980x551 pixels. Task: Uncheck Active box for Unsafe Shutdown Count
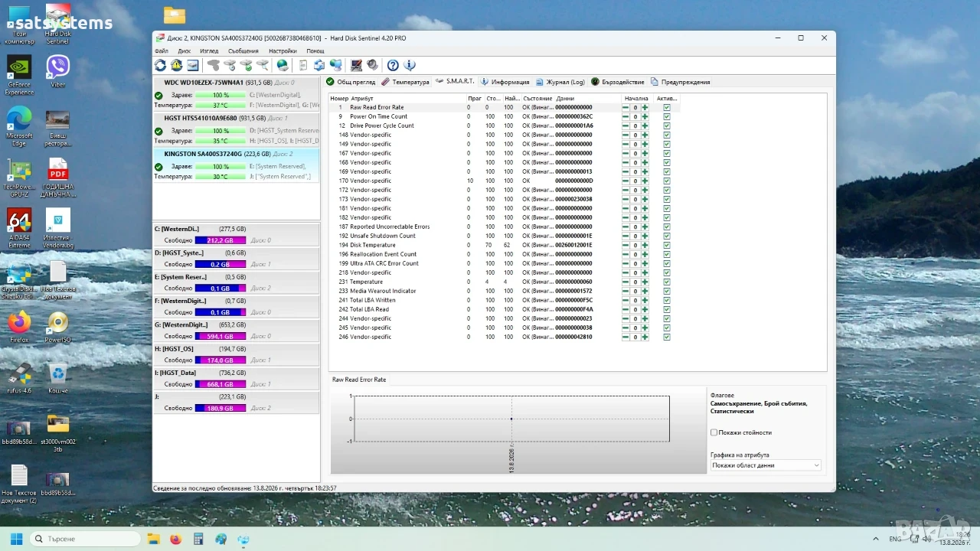tap(667, 236)
